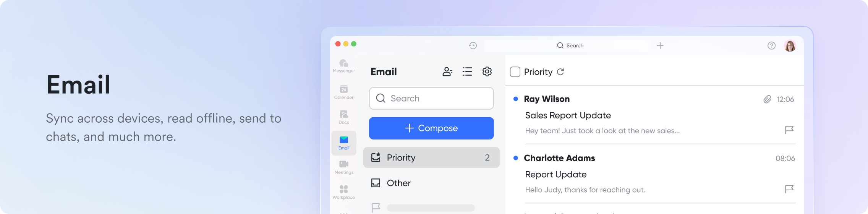Open the user profile avatar
The height and width of the screenshot is (214, 868).
pyautogui.click(x=790, y=45)
